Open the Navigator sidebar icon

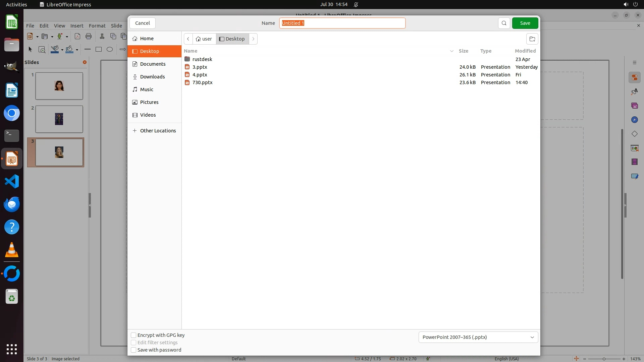(x=634, y=120)
